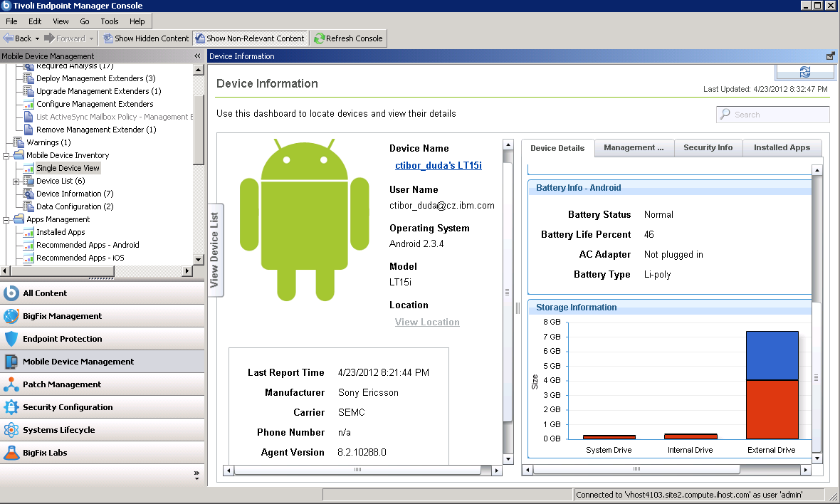Image resolution: width=840 pixels, height=504 pixels.
Task: Click the Single Device View dashboard icon
Action: (29, 168)
